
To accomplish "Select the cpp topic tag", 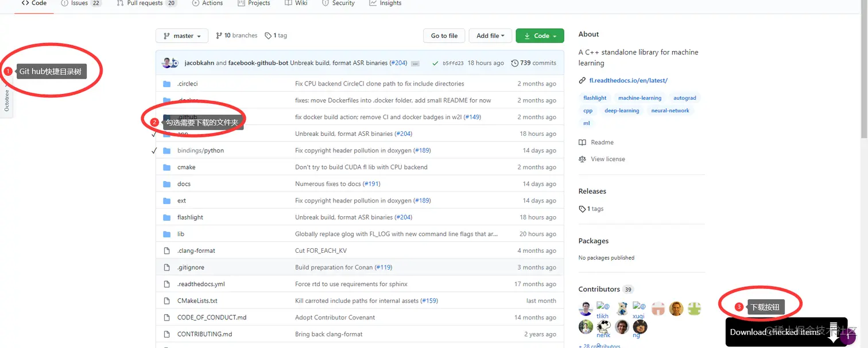I will click(588, 111).
